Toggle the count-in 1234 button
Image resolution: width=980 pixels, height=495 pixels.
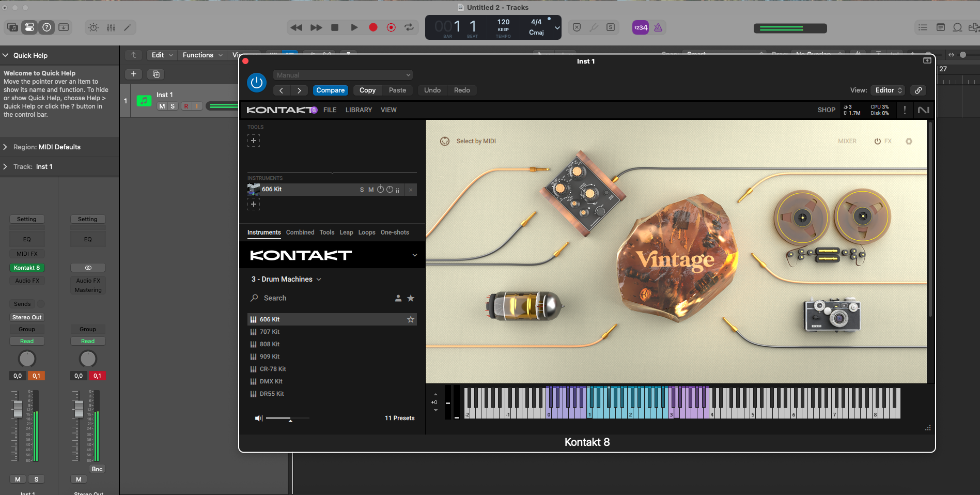point(641,28)
